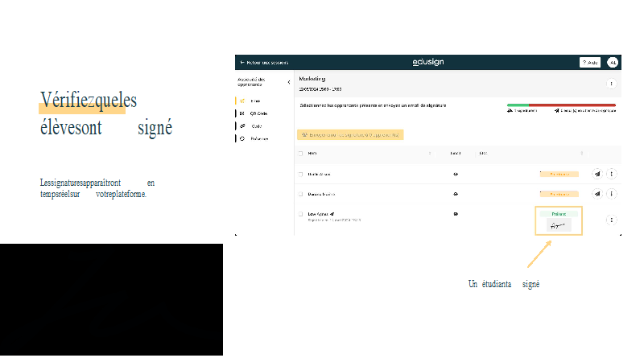
Task: Click the yellow send signature emails button
Action: 350,135
